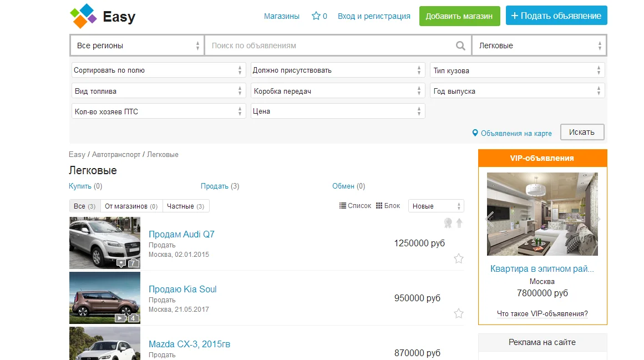Image resolution: width=644 pixels, height=360 pixels.
Task: Click the award ribbon icon on Audi Q7
Action: 448,223
